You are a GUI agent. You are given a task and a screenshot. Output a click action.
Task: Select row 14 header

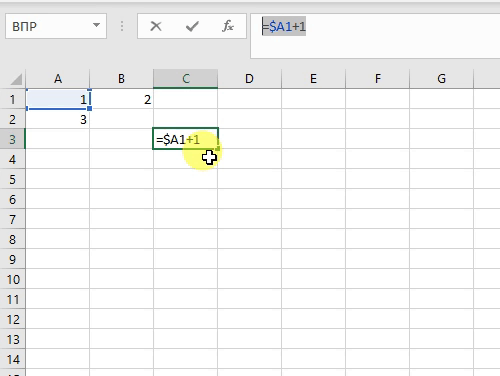(13, 359)
